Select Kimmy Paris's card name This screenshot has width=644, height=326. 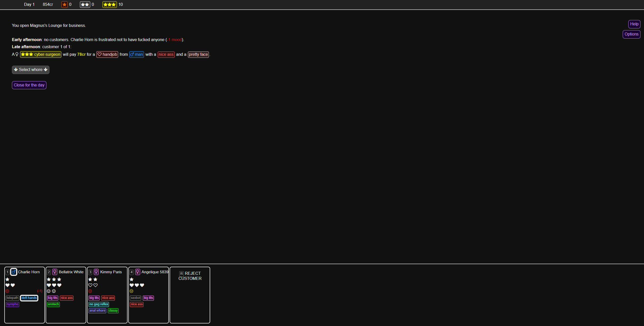tap(111, 272)
